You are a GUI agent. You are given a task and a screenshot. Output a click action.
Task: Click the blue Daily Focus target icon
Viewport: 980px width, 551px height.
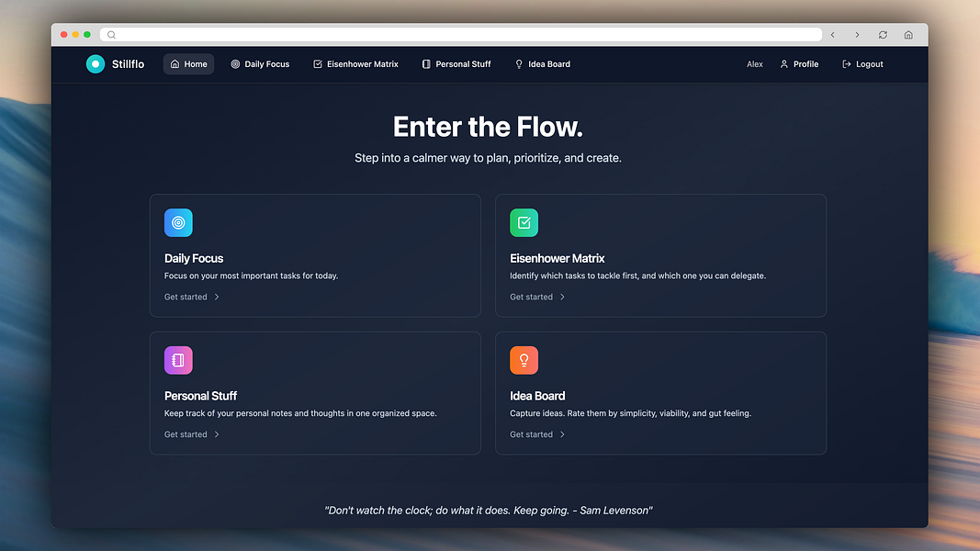178,222
